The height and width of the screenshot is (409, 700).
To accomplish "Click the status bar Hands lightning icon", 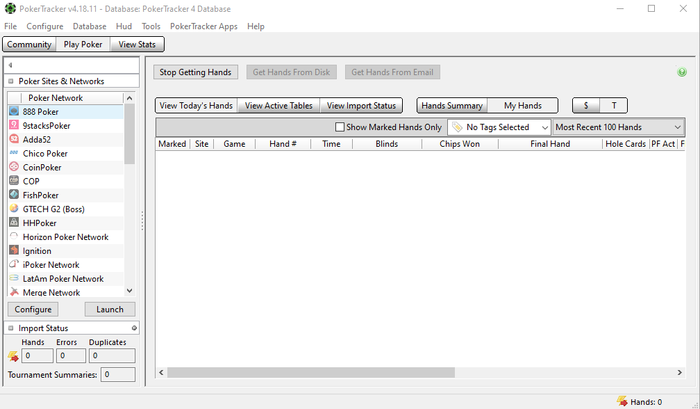I will (622, 401).
